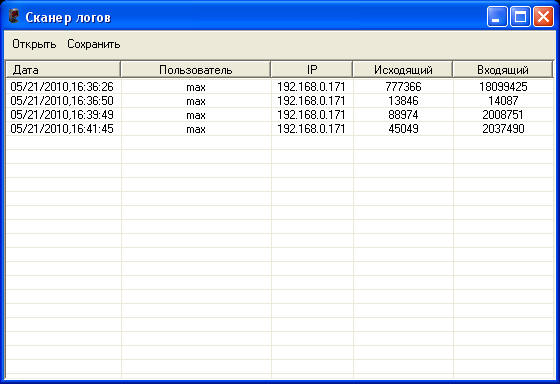Screen dimensions: 560x384
Task: Click outgoing value 45049
Action: click(403, 129)
